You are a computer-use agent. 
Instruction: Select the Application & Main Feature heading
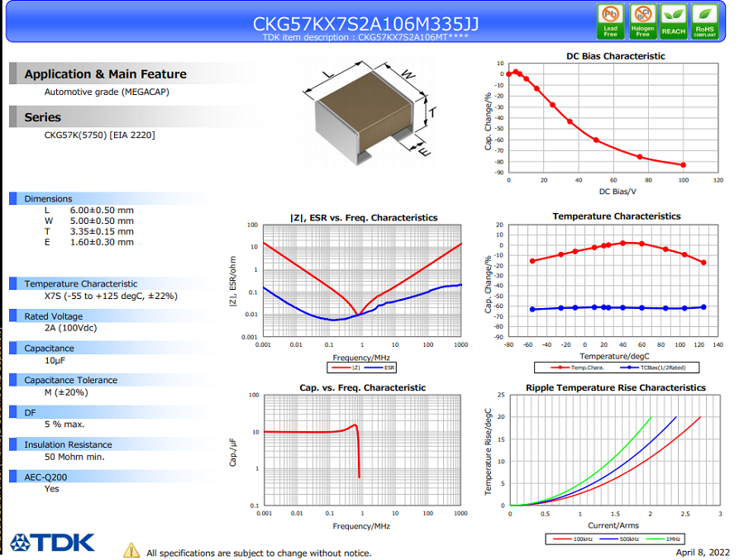pyautogui.click(x=105, y=74)
